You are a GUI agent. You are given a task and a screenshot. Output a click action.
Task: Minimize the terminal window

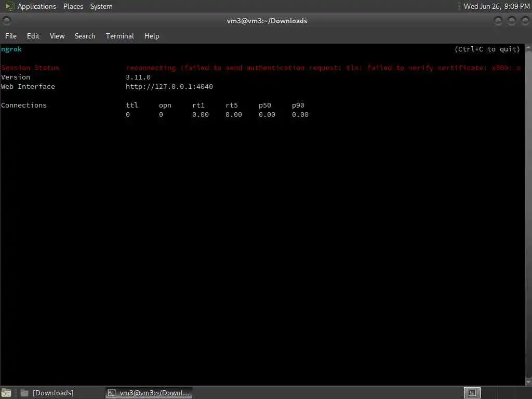point(498,21)
